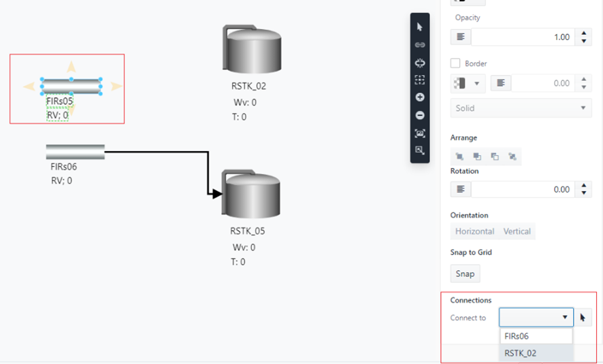The width and height of the screenshot is (603, 364).
Task: Set orientation to Vertical
Action: pos(517,231)
